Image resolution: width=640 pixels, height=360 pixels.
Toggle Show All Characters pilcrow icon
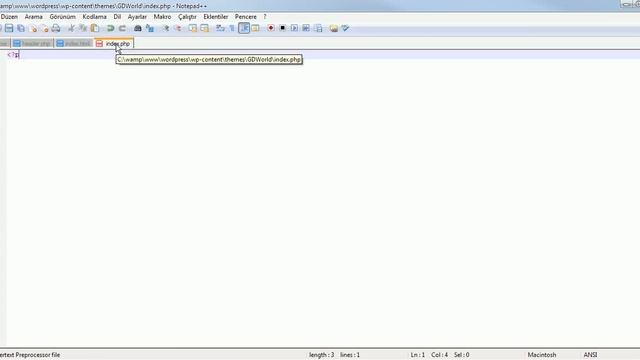pos(232,28)
